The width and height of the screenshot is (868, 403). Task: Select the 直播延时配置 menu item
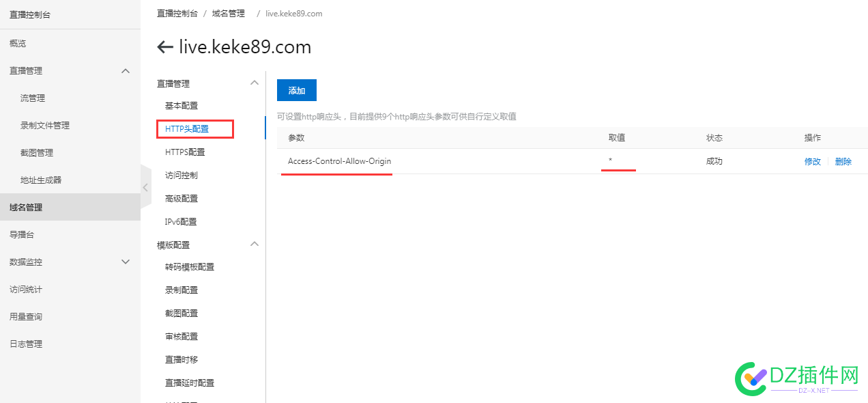pyautogui.click(x=190, y=383)
